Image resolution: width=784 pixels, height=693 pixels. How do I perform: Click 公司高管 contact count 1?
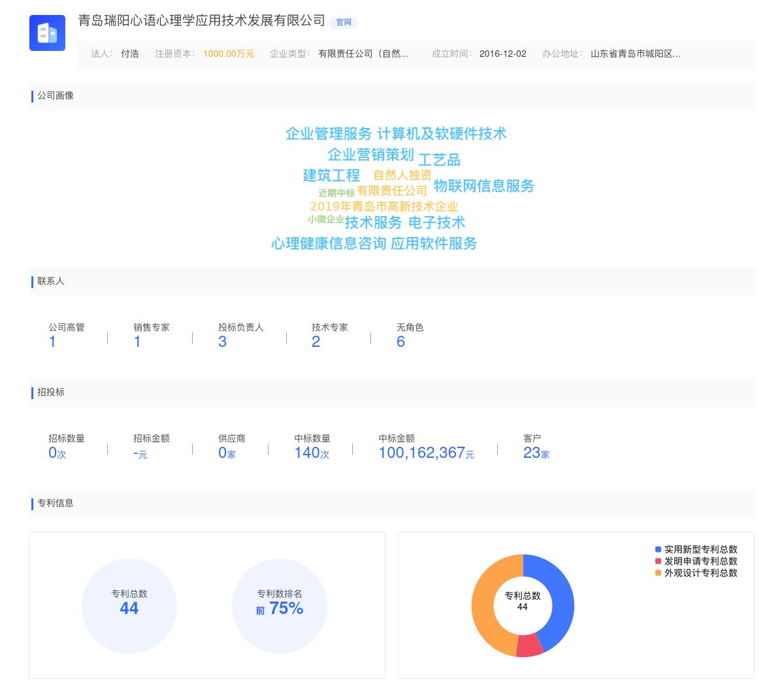click(x=52, y=342)
